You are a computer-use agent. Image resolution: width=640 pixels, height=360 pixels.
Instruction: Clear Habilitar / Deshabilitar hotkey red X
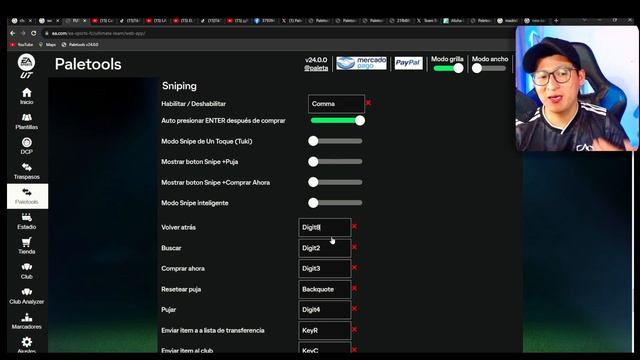[x=369, y=103]
